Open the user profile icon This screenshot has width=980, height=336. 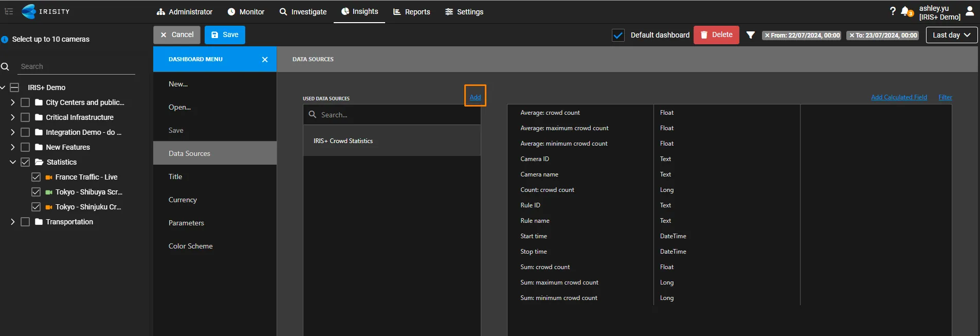970,11
